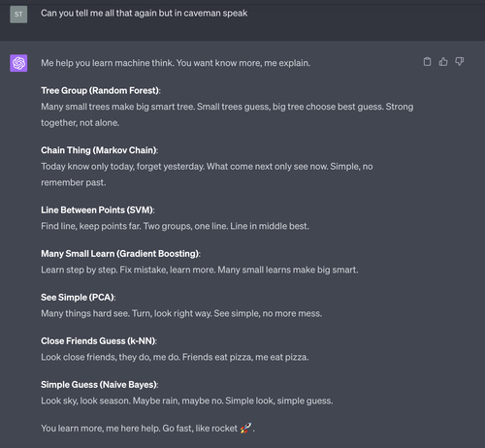The height and width of the screenshot is (448, 485).
Task: Click the 'Many things hard see' paragraph
Action: 181,313
